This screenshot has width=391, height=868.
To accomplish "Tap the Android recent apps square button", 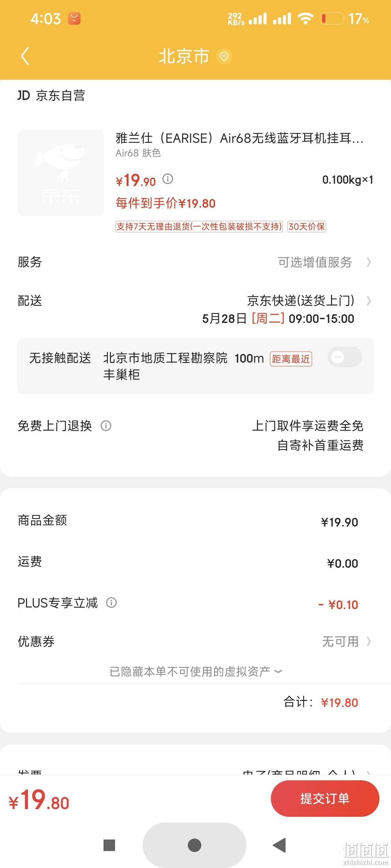I will coord(109,845).
